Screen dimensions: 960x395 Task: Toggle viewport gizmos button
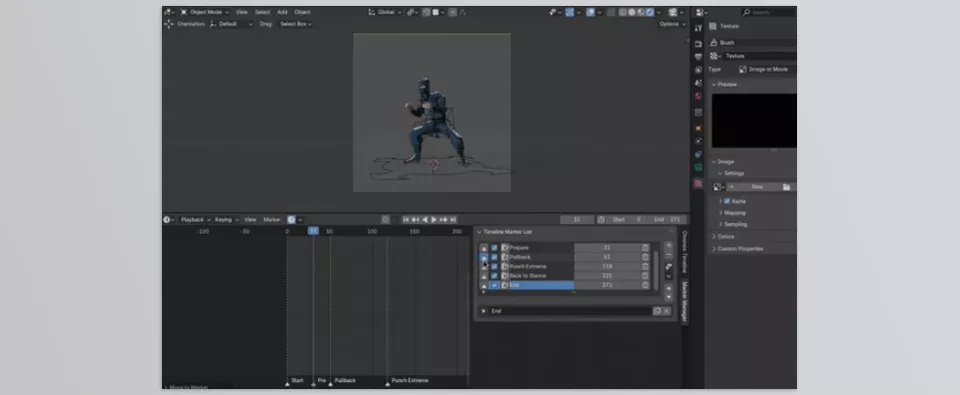point(569,12)
